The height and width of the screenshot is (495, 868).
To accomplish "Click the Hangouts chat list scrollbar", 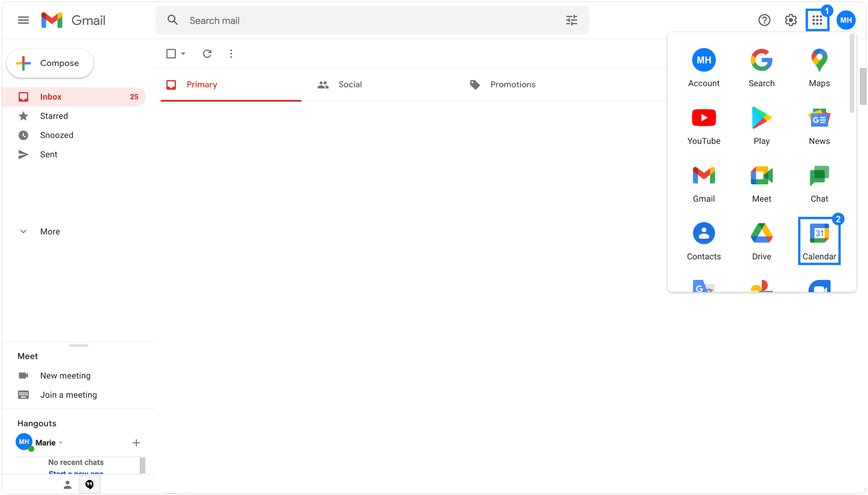I will coord(142,465).
